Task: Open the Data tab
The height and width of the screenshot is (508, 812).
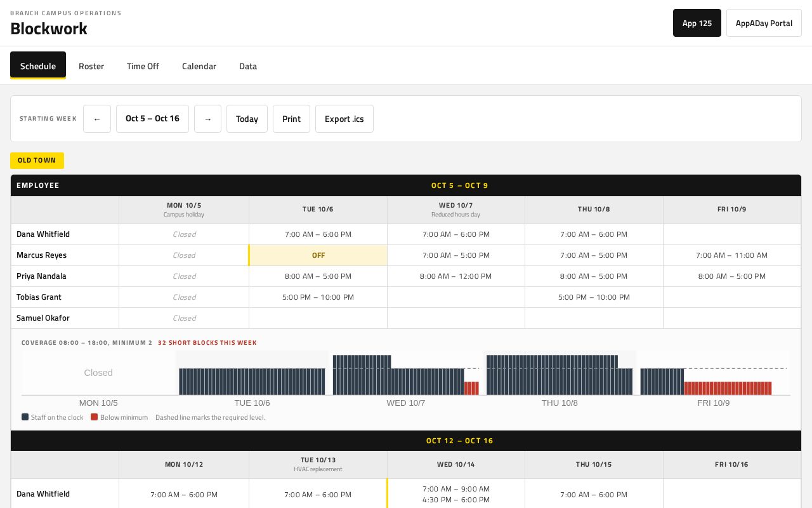Action: click(x=248, y=66)
